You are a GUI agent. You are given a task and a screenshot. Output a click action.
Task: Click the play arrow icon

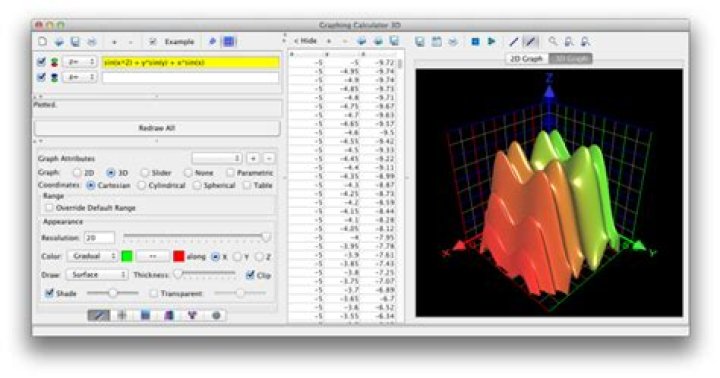(x=491, y=42)
